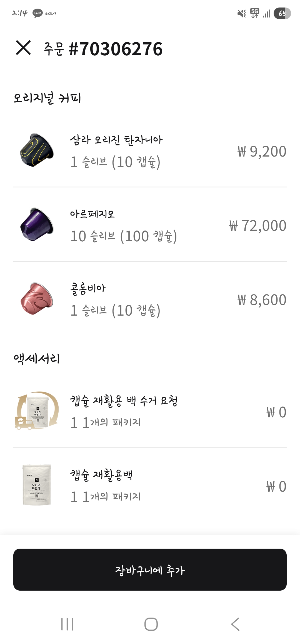The image size is (300, 644).
Task: Tap the KakaoTalk notification icon in status bar
Action: click(37, 13)
